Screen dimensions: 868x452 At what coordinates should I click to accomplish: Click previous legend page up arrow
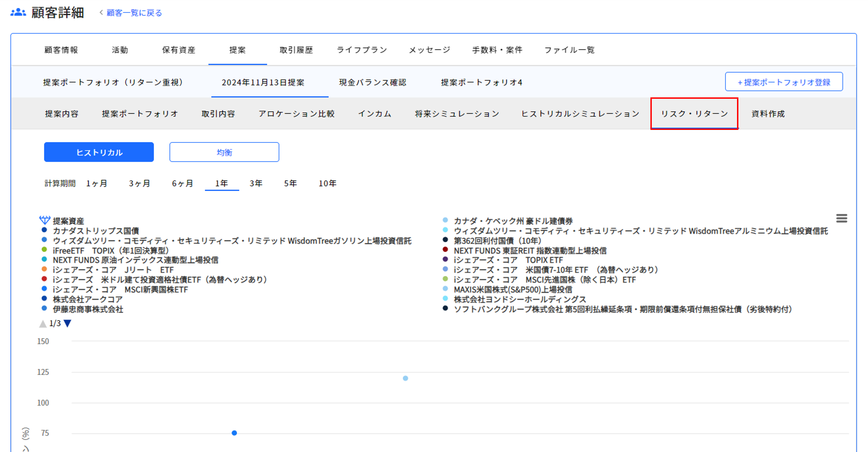tap(43, 324)
